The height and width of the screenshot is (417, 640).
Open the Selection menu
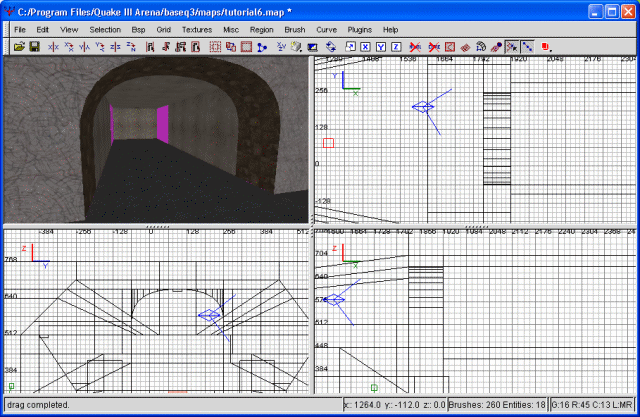[x=105, y=30]
